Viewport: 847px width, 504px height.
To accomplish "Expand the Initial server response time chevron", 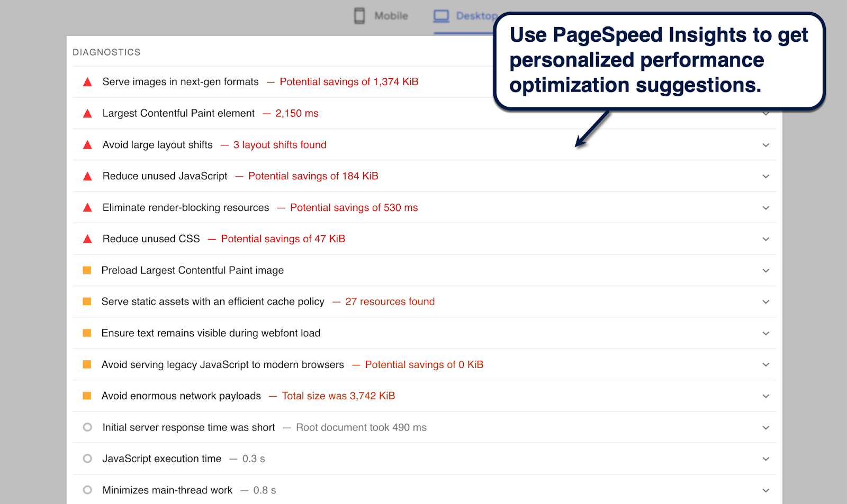I will pyautogui.click(x=765, y=427).
